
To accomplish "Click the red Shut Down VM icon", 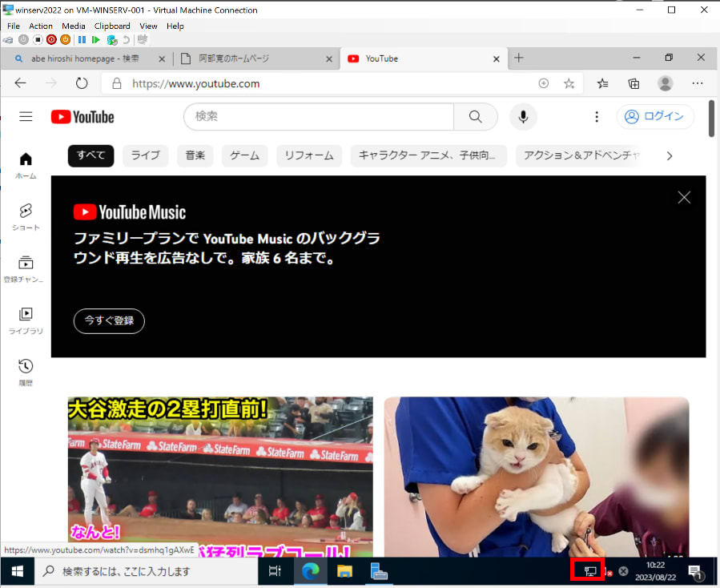I will [x=51, y=40].
